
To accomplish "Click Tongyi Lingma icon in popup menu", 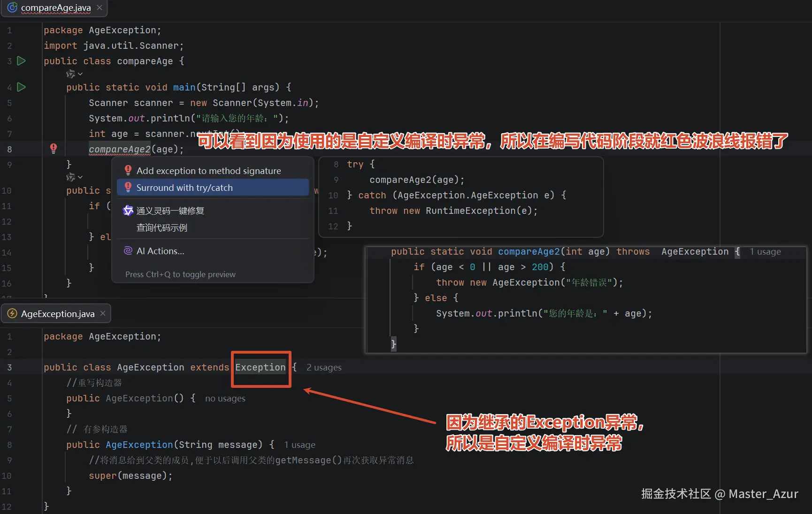I will tap(128, 211).
